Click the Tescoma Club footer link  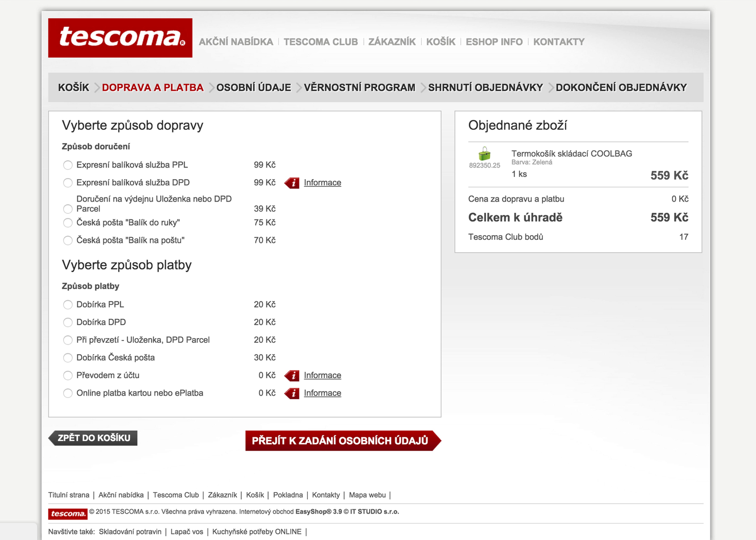pyautogui.click(x=176, y=495)
